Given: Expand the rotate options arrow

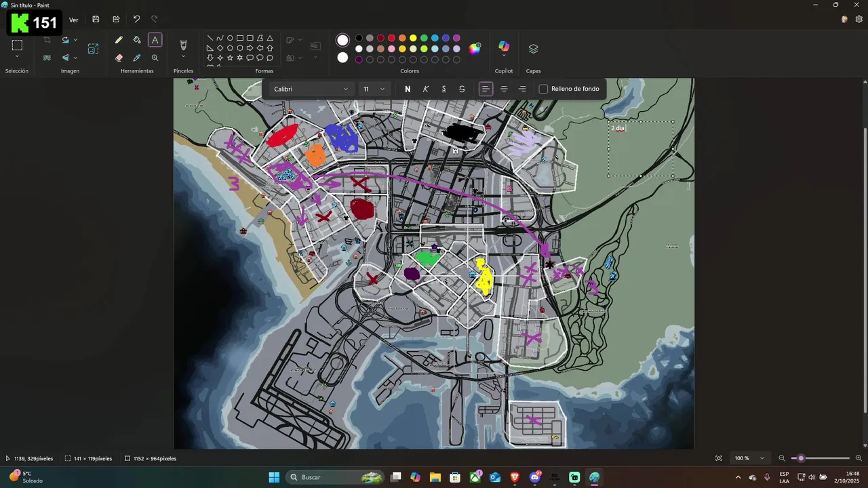Looking at the screenshot, I should (75, 40).
